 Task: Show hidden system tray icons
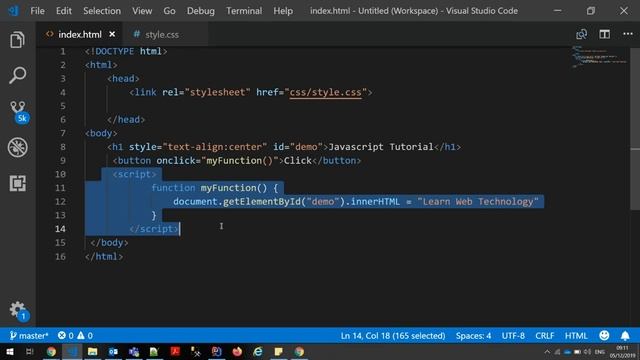pos(547,351)
